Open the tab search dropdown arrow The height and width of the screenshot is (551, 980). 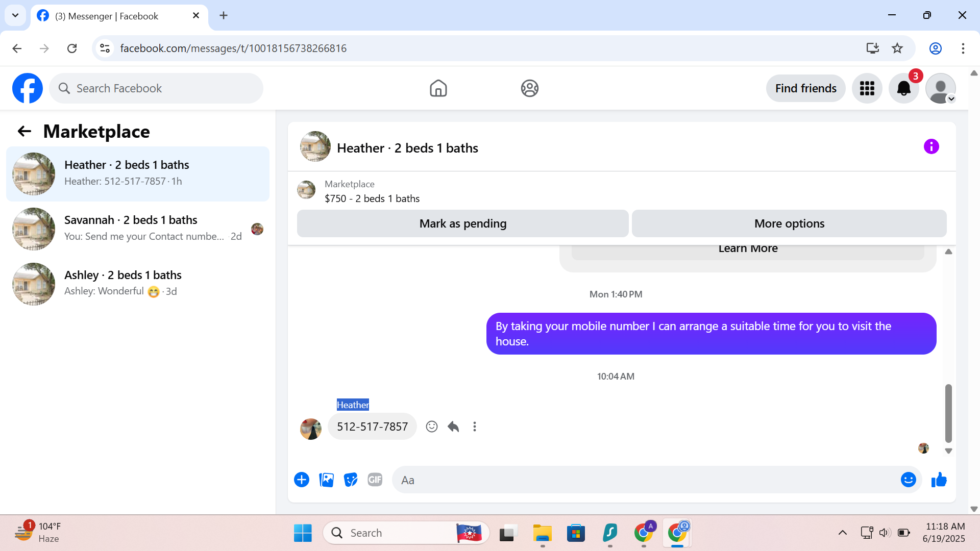tap(15, 15)
